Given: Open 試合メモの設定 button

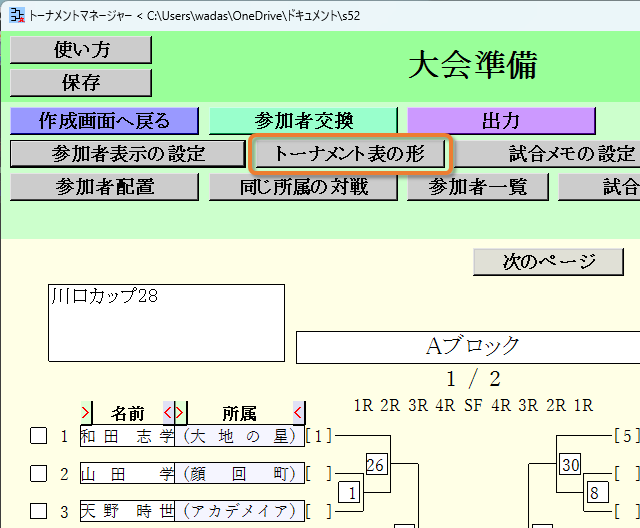Looking at the screenshot, I should pos(547,154).
